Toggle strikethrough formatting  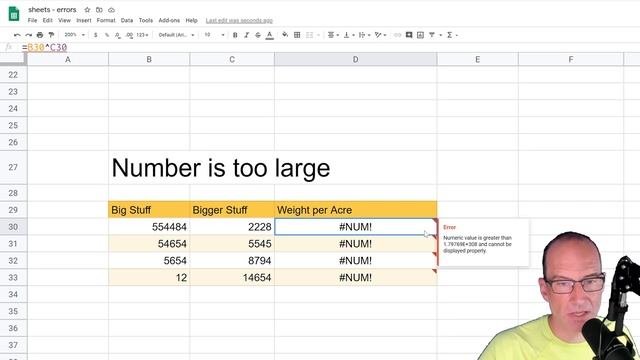click(x=258, y=35)
